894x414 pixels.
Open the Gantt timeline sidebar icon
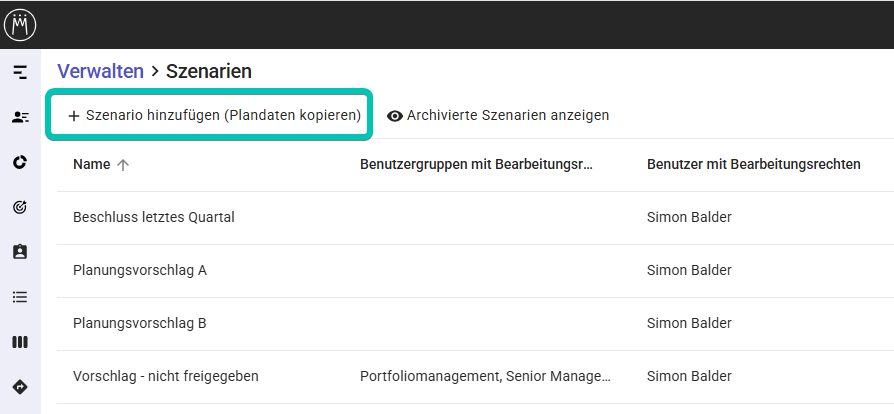[20, 72]
